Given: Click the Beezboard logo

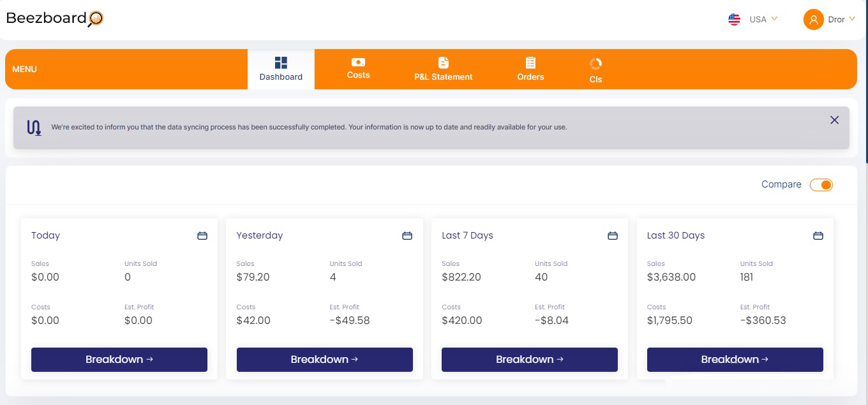Looking at the screenshot, I should click(x=54, y=18).
